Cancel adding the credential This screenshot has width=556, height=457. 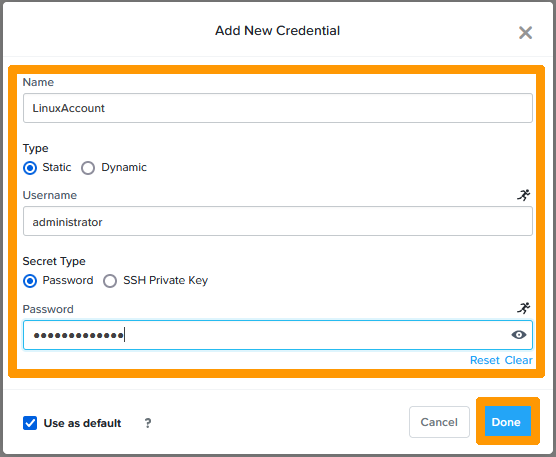[x=439, y=422]
